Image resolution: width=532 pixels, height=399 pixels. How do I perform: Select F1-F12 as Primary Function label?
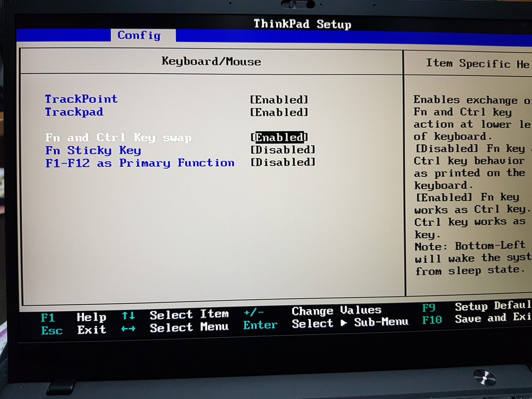click(140, 163)
